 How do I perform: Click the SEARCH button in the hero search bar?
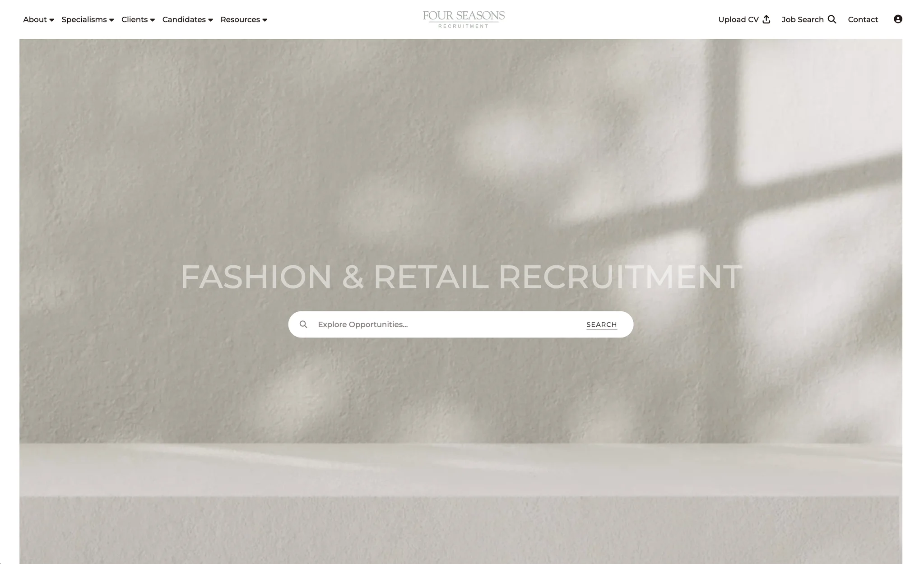tap(601, 324)
